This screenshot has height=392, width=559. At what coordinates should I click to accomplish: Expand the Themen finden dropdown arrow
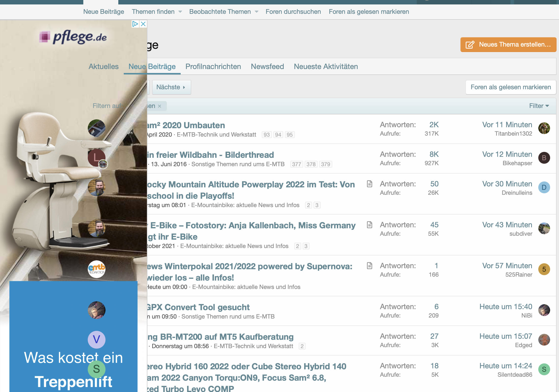click(x=180, y=12)
